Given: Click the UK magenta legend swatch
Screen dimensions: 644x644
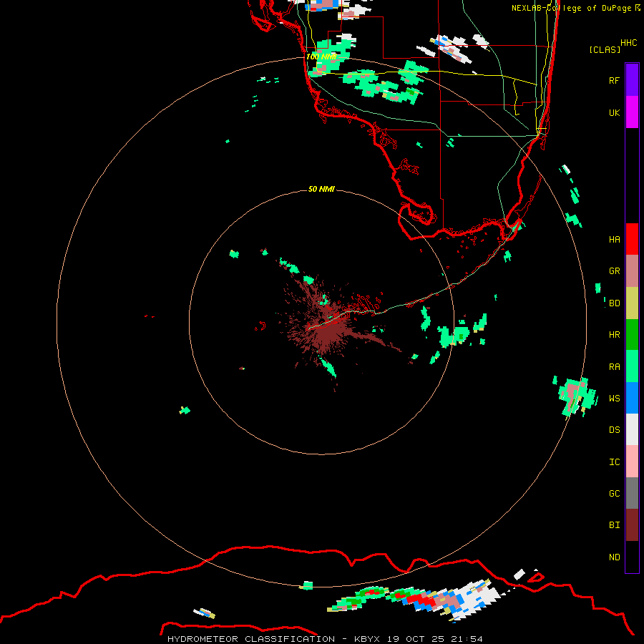Looking at the screenshot, I should click(x=632, y=112).
